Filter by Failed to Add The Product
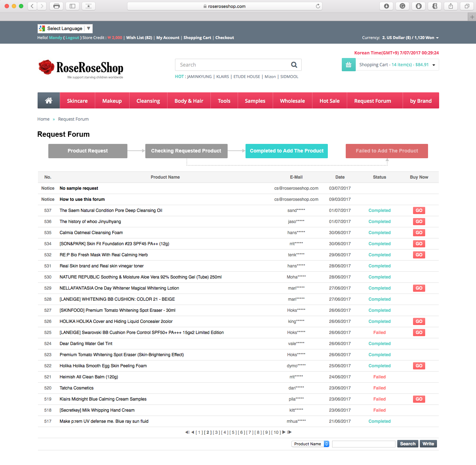This screenshot has width=476, height=465. click(x=387, y=151)
